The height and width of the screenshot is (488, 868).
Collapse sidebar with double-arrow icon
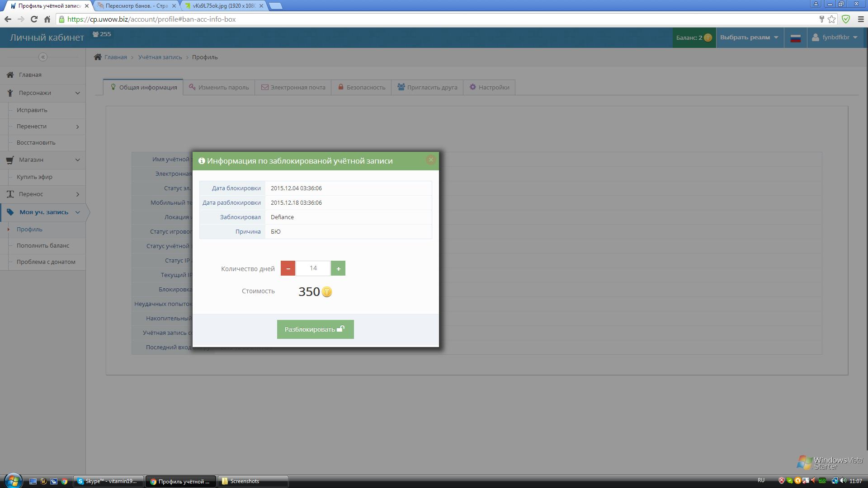(43, 57)
